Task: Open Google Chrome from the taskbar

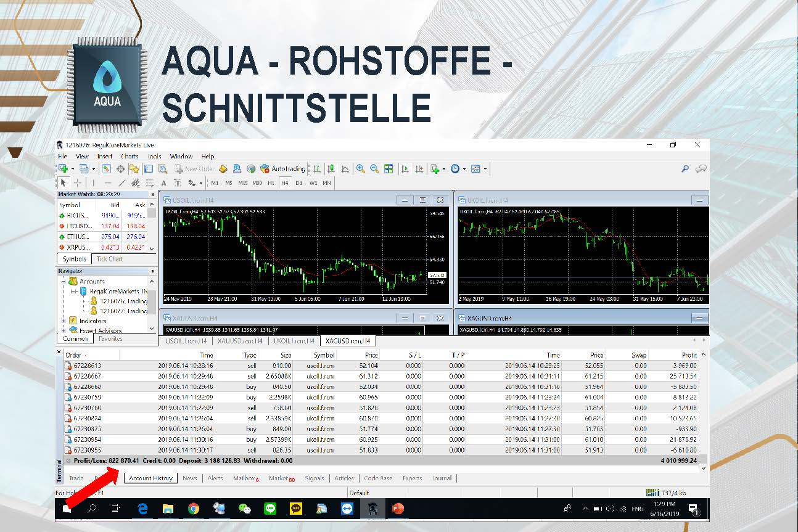Action: [194, 509]
